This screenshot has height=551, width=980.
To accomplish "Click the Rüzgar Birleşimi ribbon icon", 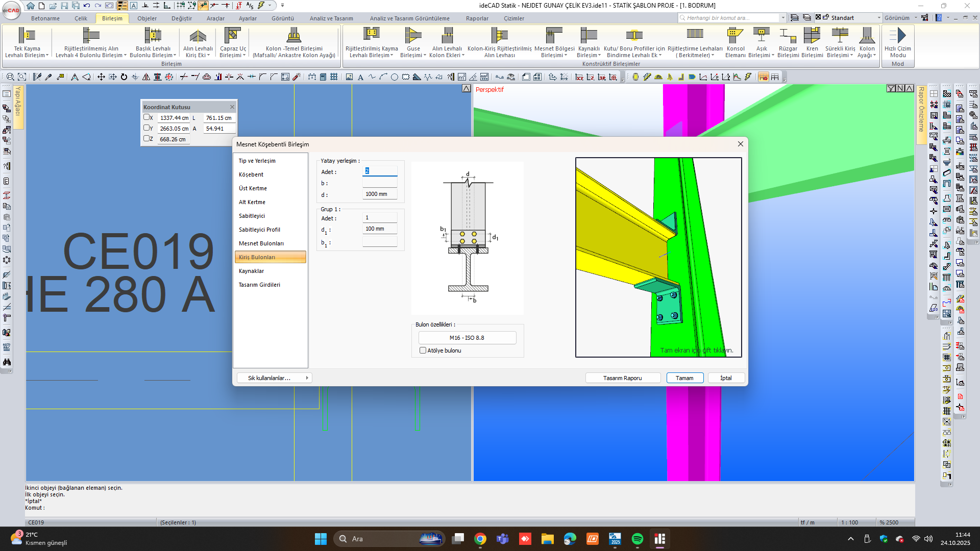I will click(x=788, y=36).
